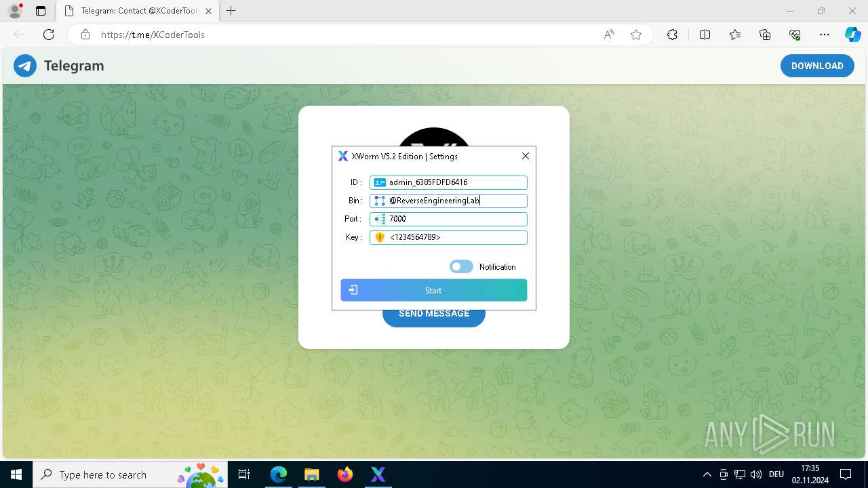The image size is (868, 488).
Task: Open File Explorer from taskbar
Action: tap(311, 474)
